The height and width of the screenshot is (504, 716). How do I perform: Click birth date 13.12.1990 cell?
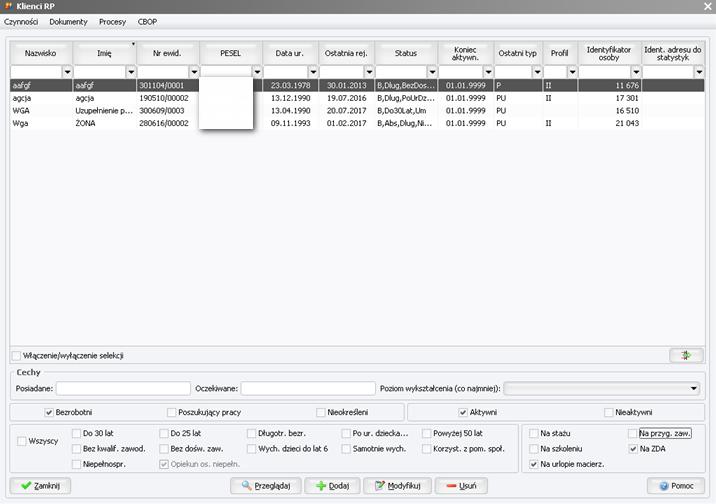pos(290,98)
